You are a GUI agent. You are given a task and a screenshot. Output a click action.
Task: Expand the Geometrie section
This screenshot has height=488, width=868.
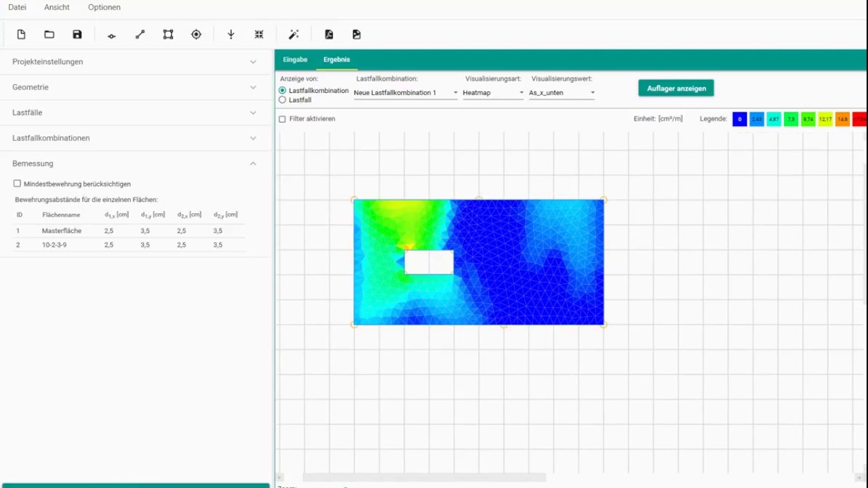coord(136,87)
